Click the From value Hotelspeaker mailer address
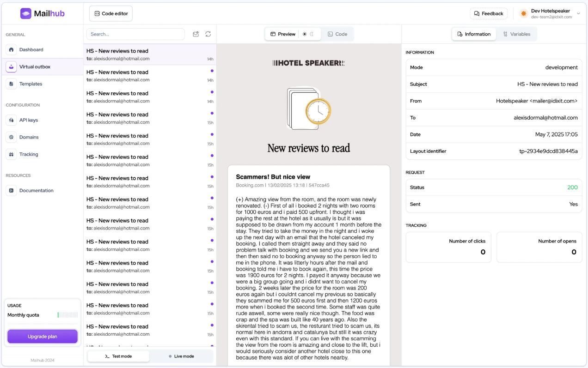This screenshot has width=588, height=368. [x=537, y=101]
